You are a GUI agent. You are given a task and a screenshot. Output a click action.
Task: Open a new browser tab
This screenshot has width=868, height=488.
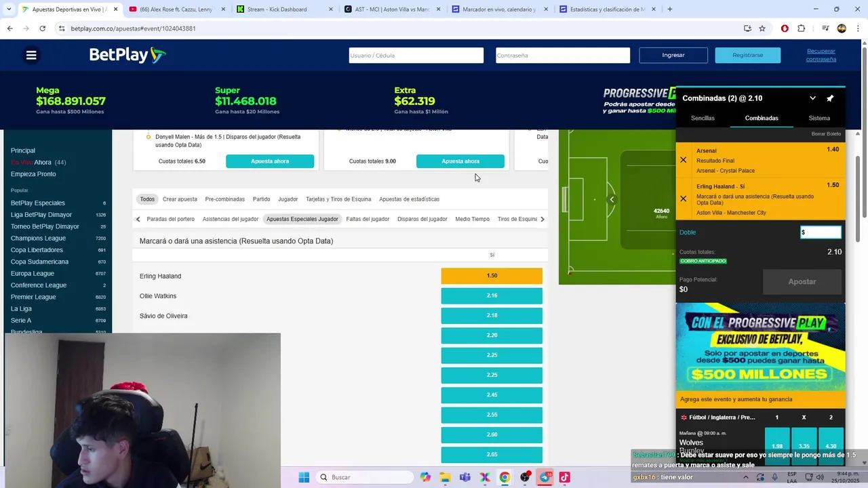coord(670,9)
